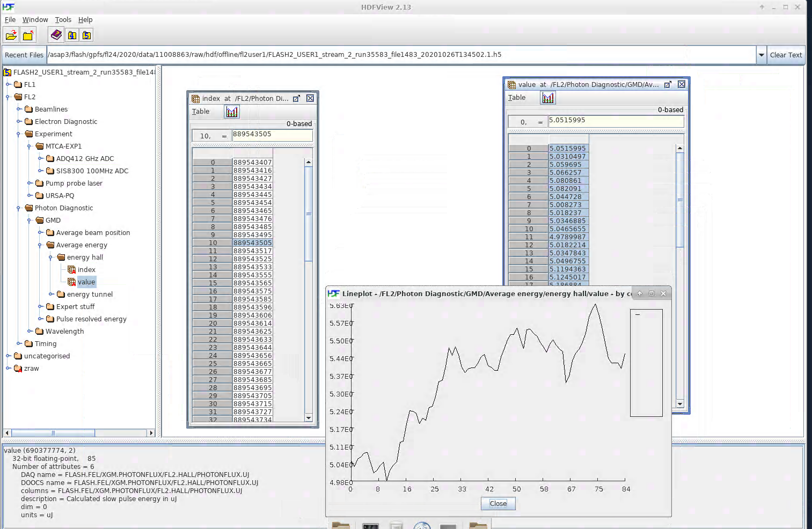This screenshot has height=529, width=812.
Task: Click the Close file toolbar icon
Action: click(28, 35)
